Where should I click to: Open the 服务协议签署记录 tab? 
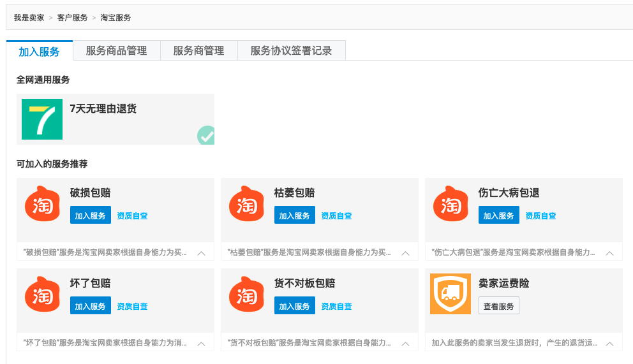(292, 51)
